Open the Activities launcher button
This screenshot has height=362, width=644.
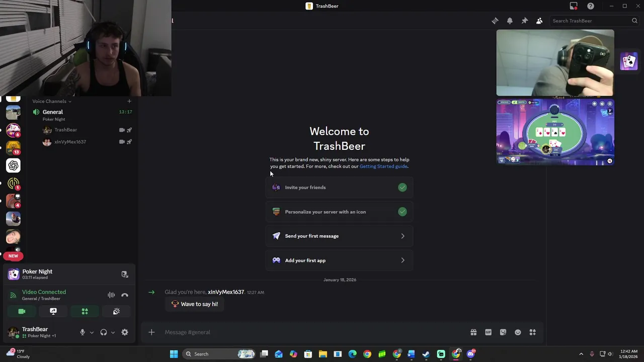[85, 312]
